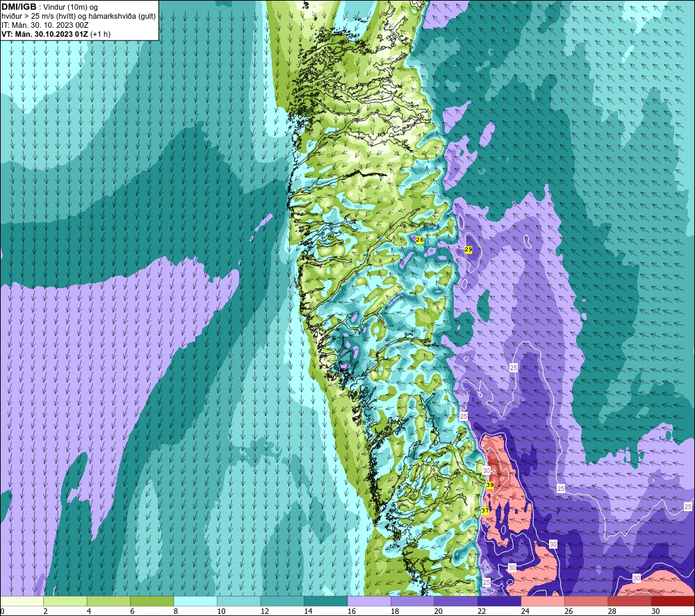The width and height of the screenshot is (695, 616).
Task: Pick the 20–22 violet legend swatch
Action: (x=456, y=601)
